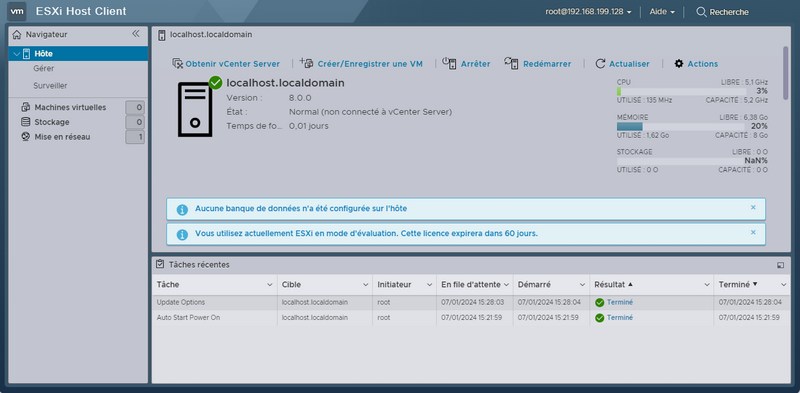The image size is (800, 393).
Task: Click the Mise en réseau network icon
Action: tap(26, 137)
